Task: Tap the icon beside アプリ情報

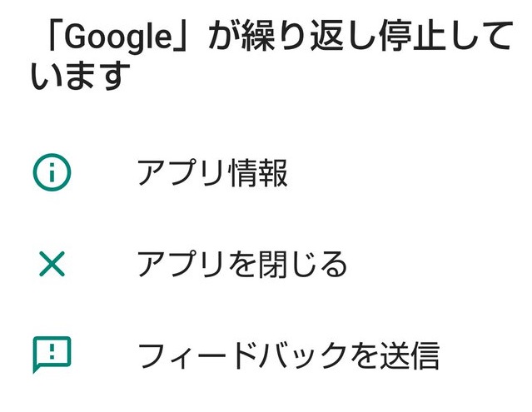Action: pos(52,173)
